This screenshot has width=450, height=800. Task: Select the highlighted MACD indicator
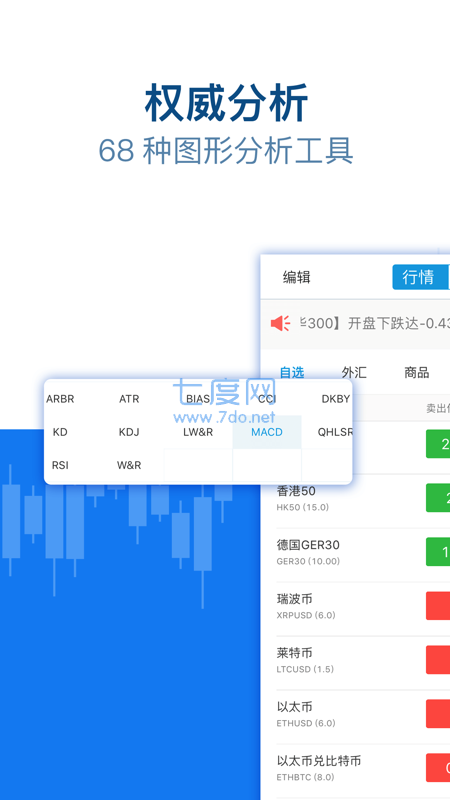tap(267, 432)
